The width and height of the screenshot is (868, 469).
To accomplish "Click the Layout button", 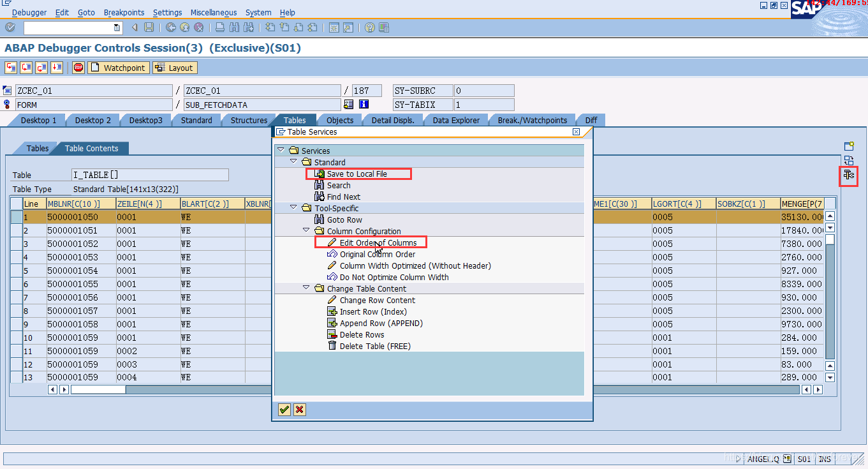I will point(174,68).
